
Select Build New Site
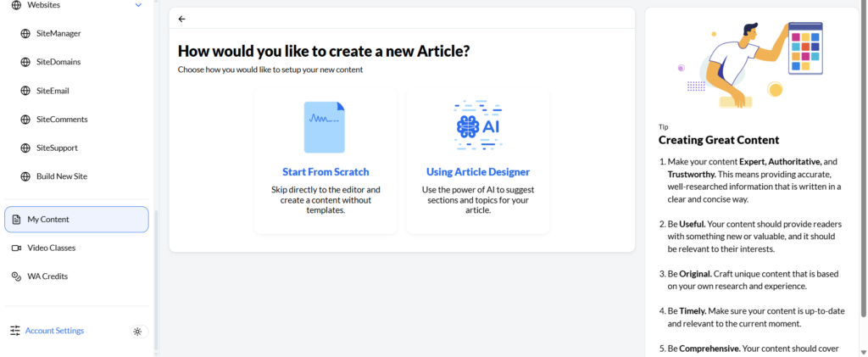[62, 177]
